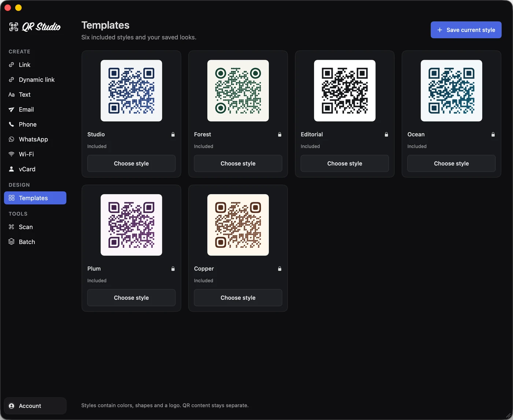Screen dimensions: 513x420
Task: Click the Account avatar icon
Action: coord(11,406)
